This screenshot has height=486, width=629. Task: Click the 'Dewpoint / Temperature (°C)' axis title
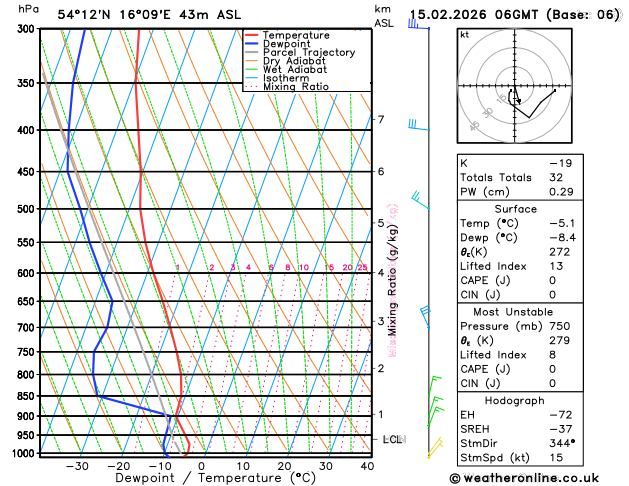pyautogui.click(x=215, y=478)
